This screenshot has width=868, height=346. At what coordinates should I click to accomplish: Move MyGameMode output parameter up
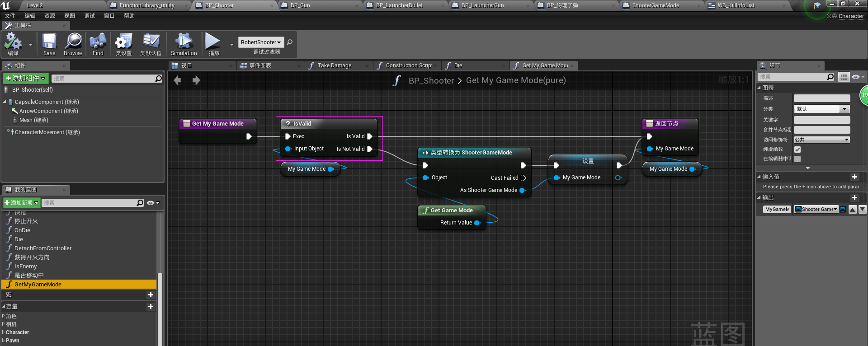[x=853, y=209]
